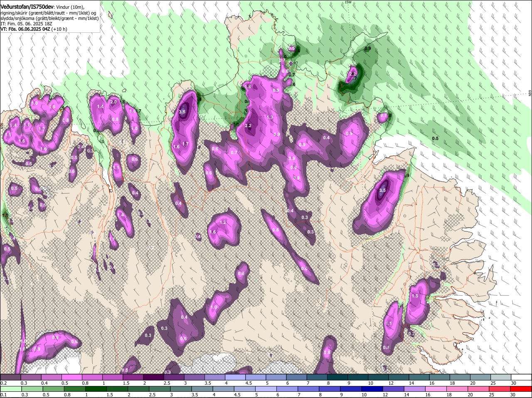The height and width of the screenshot is (398, 532).
Task: Select the top-row lavender swatch between 4 and 4.5
Action: pyautogui.click(x=235, y=377)
